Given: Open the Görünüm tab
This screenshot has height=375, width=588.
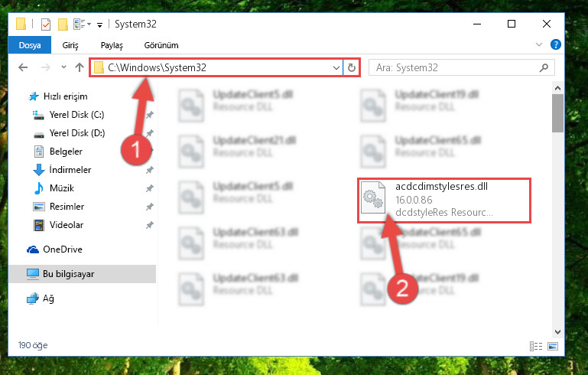Looking at the screenshot, I should pos(161,45).
